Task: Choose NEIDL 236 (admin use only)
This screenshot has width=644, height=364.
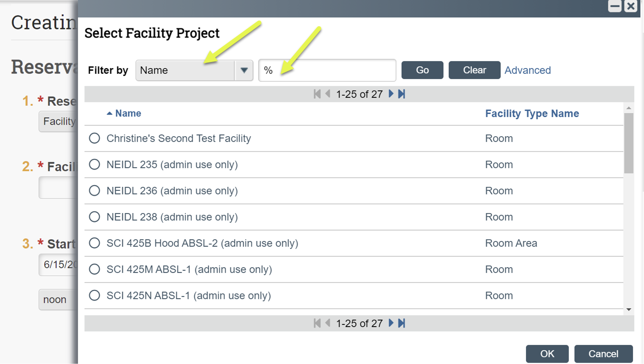Action: coord(94,191)
